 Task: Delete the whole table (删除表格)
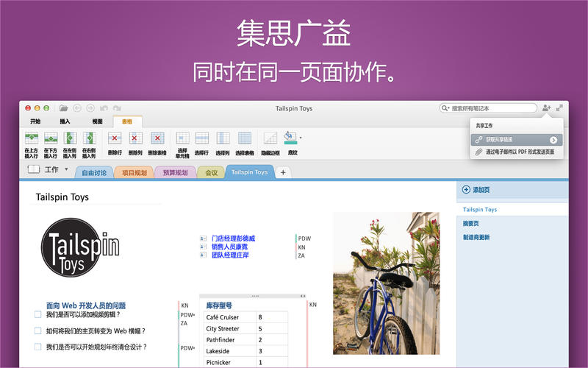[157, 144]
